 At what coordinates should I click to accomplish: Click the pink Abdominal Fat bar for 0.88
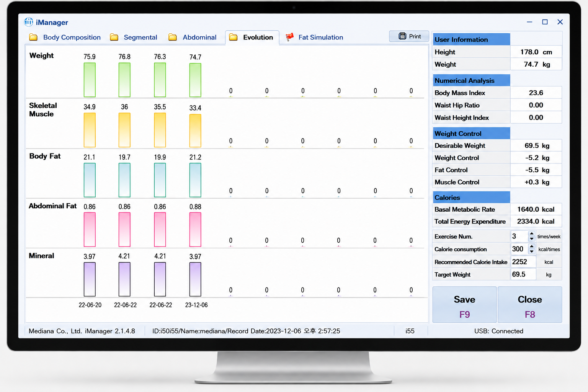tap(195, 230)
